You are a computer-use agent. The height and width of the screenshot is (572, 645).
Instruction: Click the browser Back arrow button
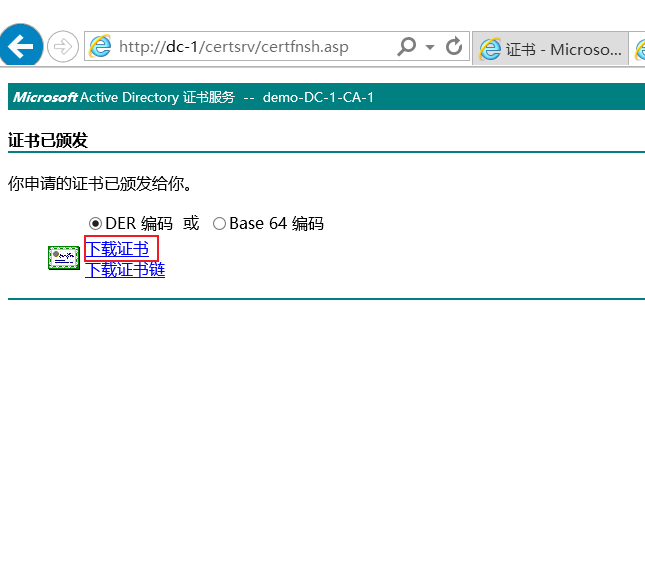click(x=21, y=46)
